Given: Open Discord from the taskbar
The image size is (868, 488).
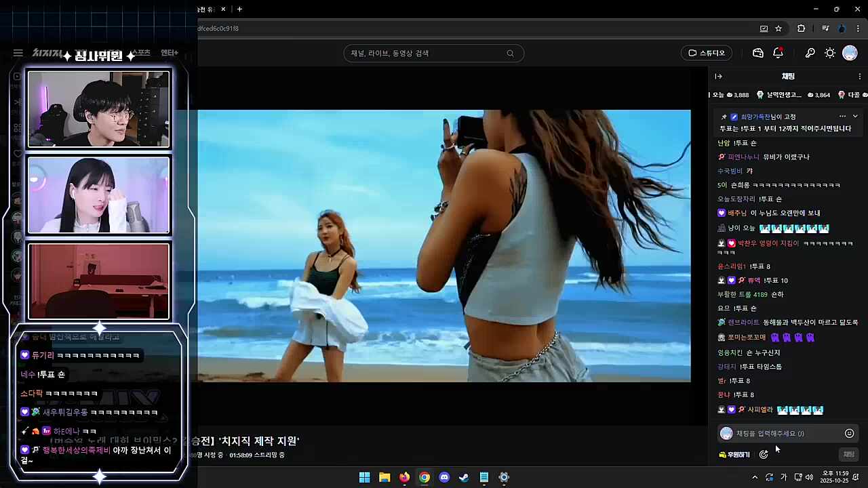Looking at the screenshot, I should 443,477.
